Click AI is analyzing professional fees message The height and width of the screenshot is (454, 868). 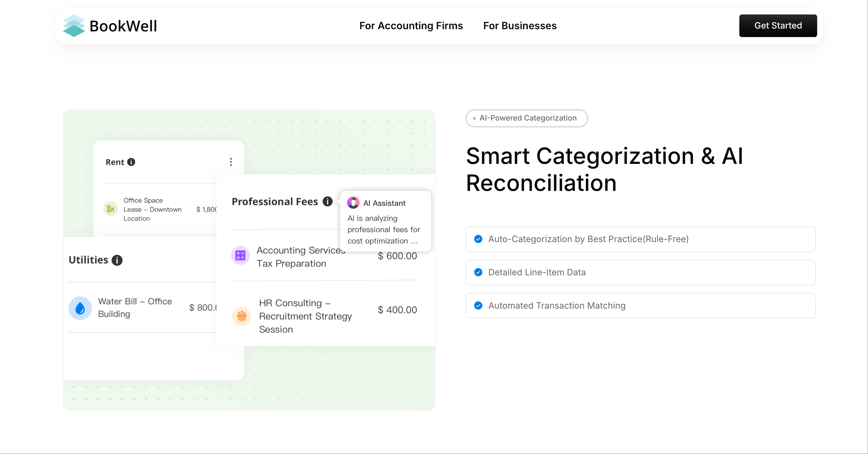tap(384, 230)
